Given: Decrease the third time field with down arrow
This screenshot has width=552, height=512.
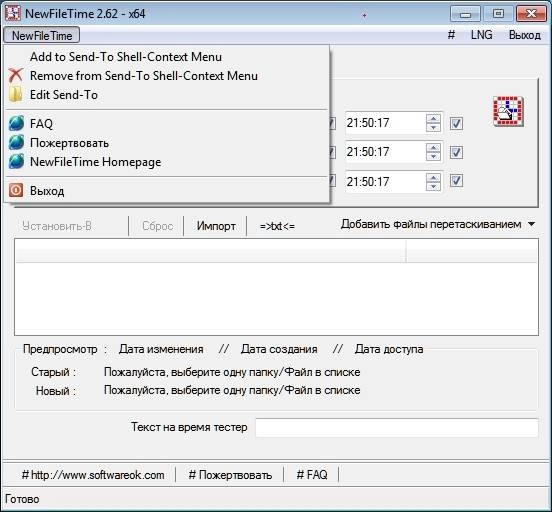Looking at the screenshot, I should [433, 186].
